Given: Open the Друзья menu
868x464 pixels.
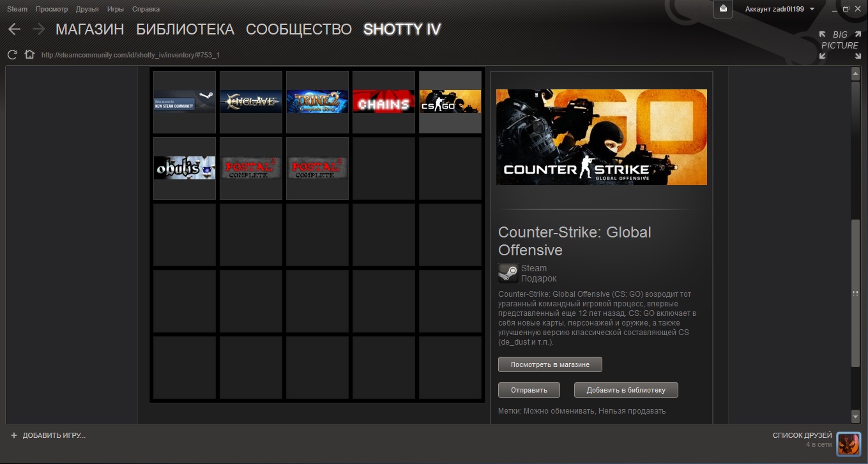Looking at the screenshot, I should pos(87,9).
